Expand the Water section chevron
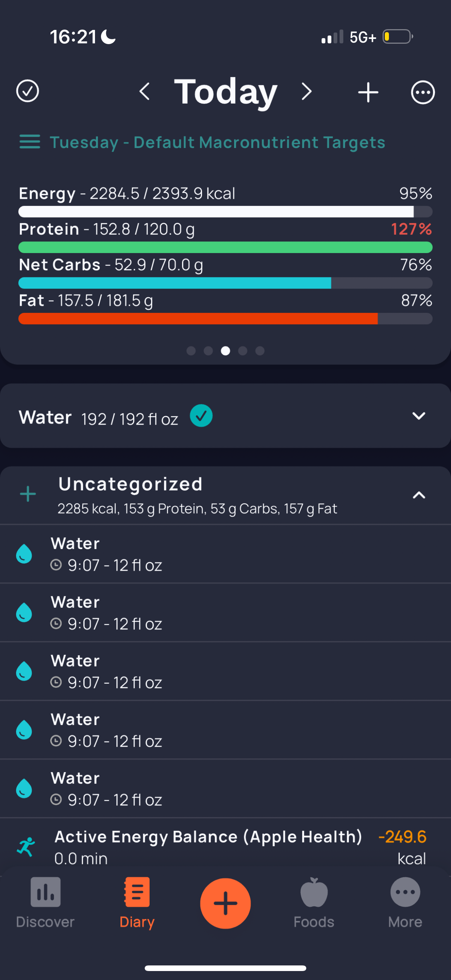 pos(418,416)
